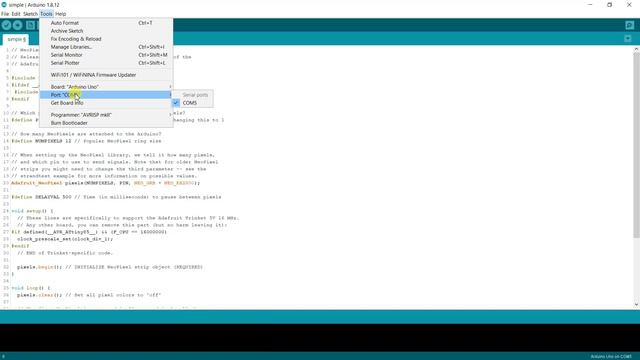Click the scroll down arrow of editor
This screenshot has height=360, width=640.
click(636, 304)
